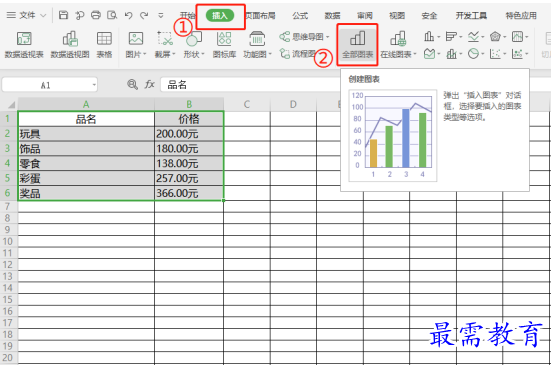
Task: Select the 插入 Insert tab
Action: click(220, 15)
